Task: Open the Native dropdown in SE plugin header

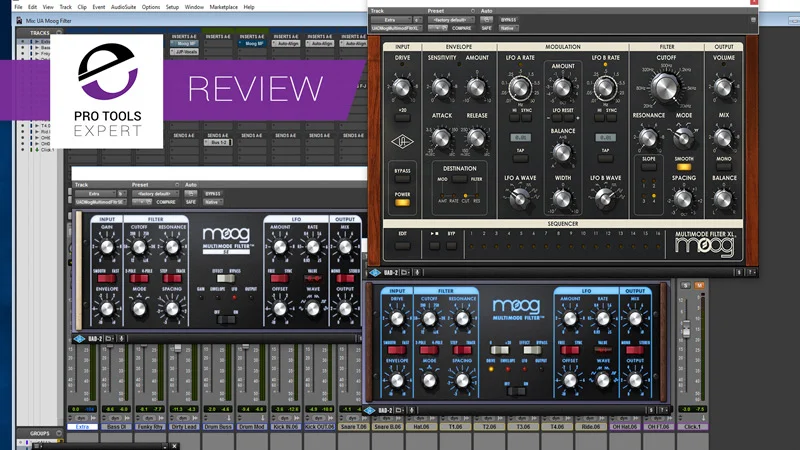Action: (x=212, y=202)
